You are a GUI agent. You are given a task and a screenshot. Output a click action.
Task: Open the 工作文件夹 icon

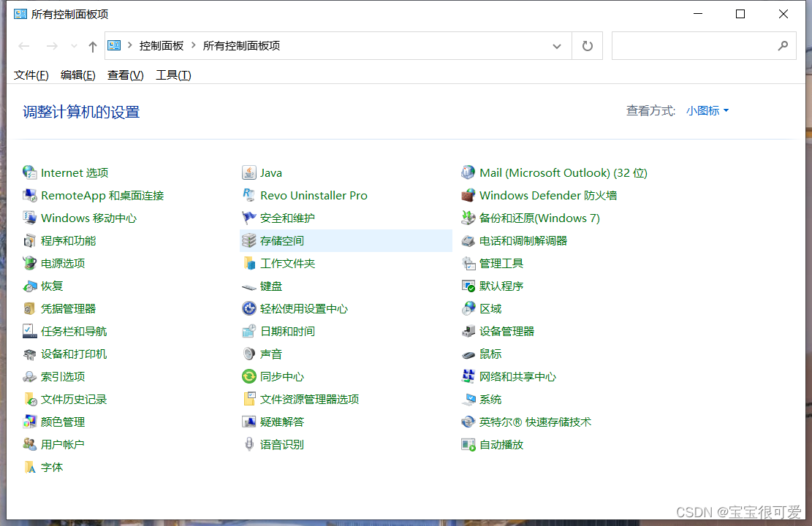coord(249,263)
